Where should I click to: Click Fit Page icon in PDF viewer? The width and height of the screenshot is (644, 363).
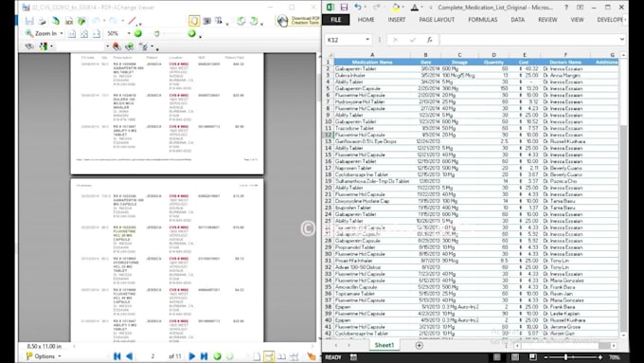[x=84, y=34]
